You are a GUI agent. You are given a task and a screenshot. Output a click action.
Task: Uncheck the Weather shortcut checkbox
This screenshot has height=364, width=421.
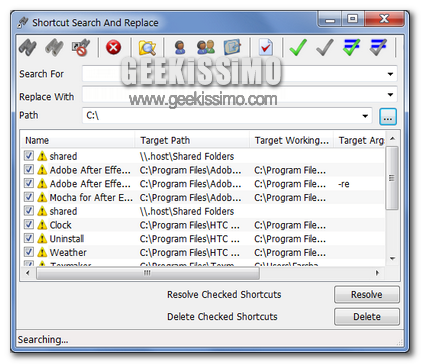[29, 252]
